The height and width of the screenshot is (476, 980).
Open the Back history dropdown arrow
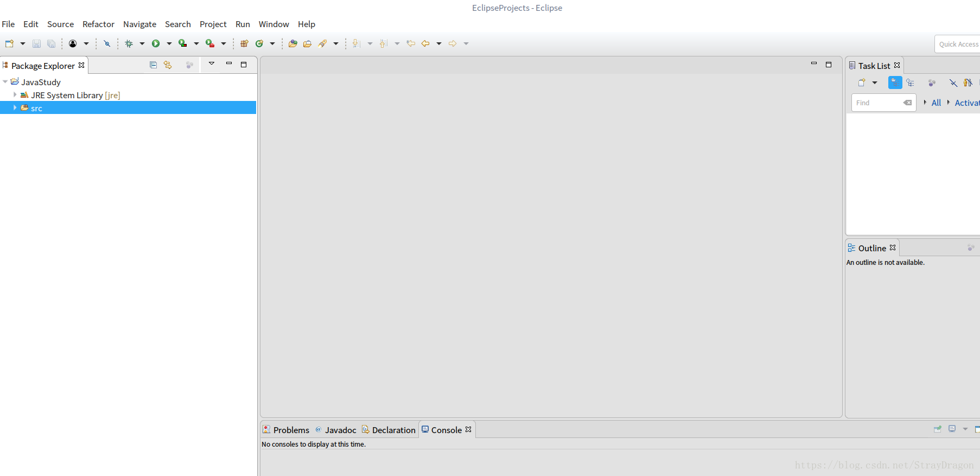pos(439,43)
